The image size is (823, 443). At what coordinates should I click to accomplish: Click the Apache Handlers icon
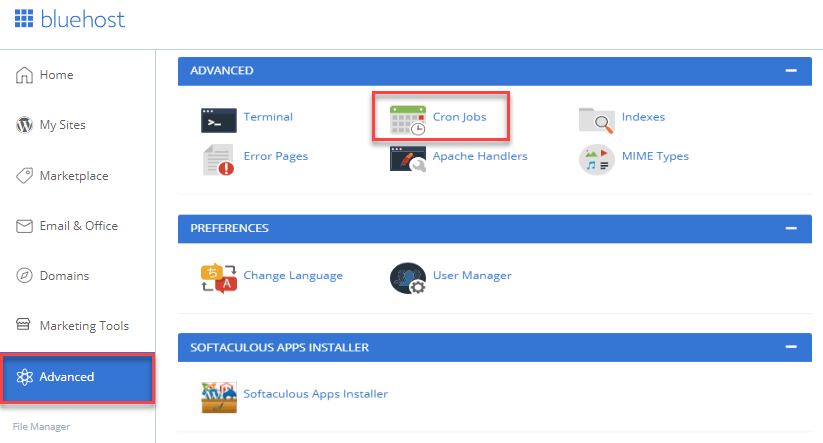pyautogui.click(x=408, y=159)
